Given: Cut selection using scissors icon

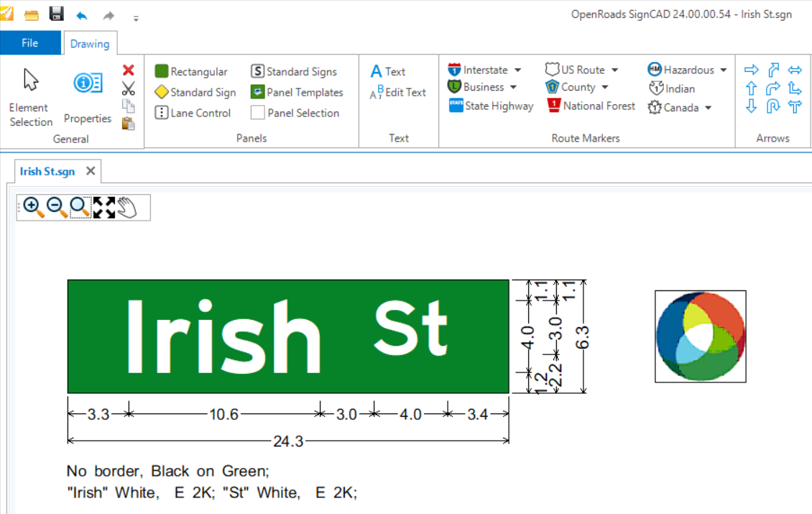Looking at the screenshot, I should click(x=129, y=88).
